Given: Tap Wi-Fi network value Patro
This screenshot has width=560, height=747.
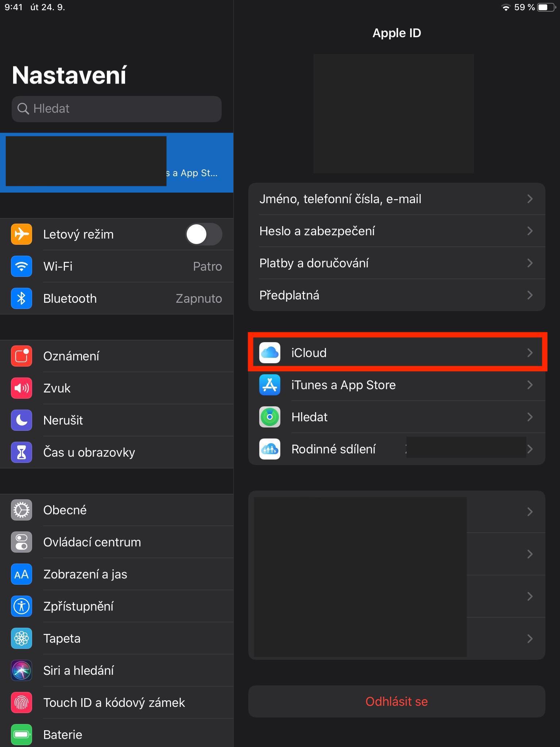Looking at the screenshot, I should 207,266.
